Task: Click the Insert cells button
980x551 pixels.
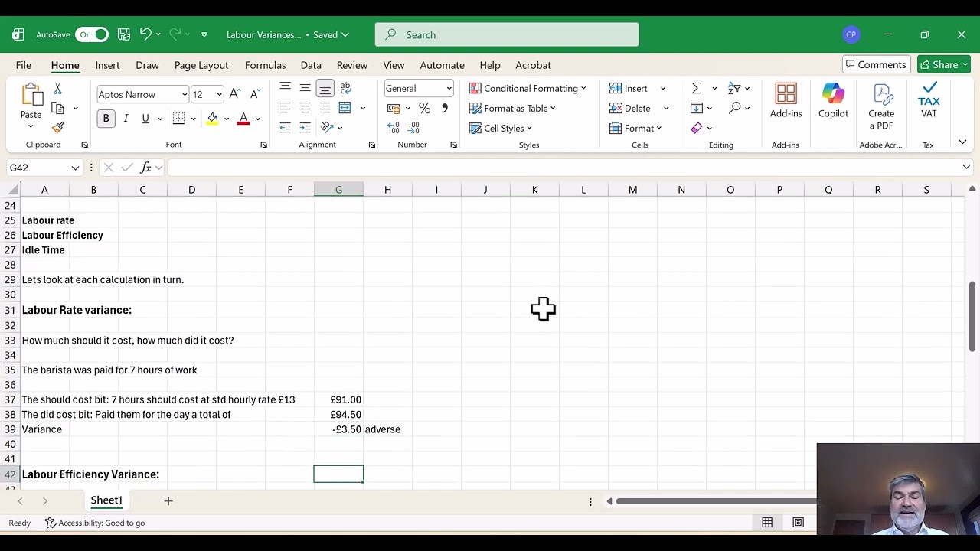Action: click(x=629, y=88)
